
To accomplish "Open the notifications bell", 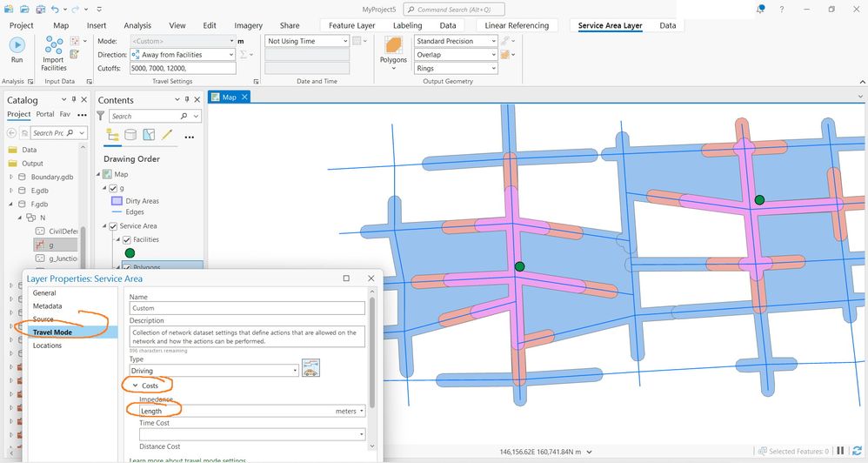I will pos(761,10).
